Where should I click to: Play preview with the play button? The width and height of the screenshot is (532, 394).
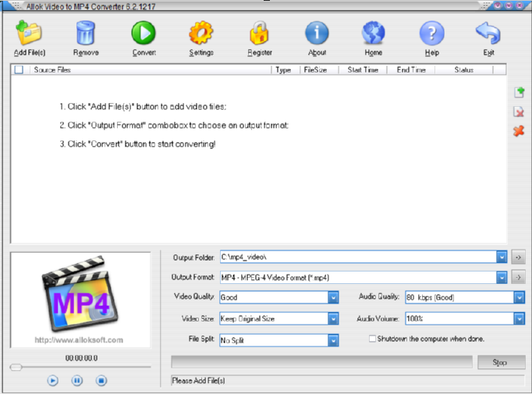(x=52, y=381)
